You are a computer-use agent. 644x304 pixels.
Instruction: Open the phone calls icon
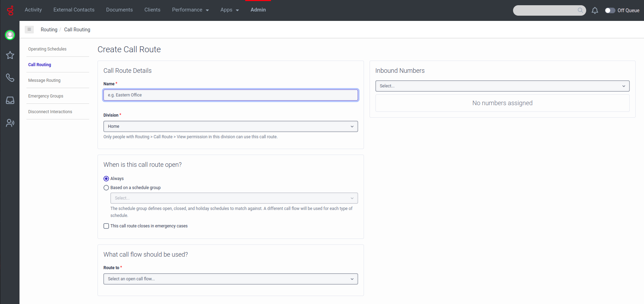point(10,78)
